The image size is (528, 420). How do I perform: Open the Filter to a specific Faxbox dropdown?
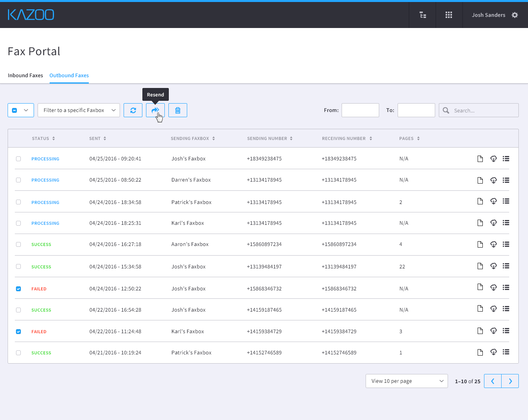coord(79,110)
